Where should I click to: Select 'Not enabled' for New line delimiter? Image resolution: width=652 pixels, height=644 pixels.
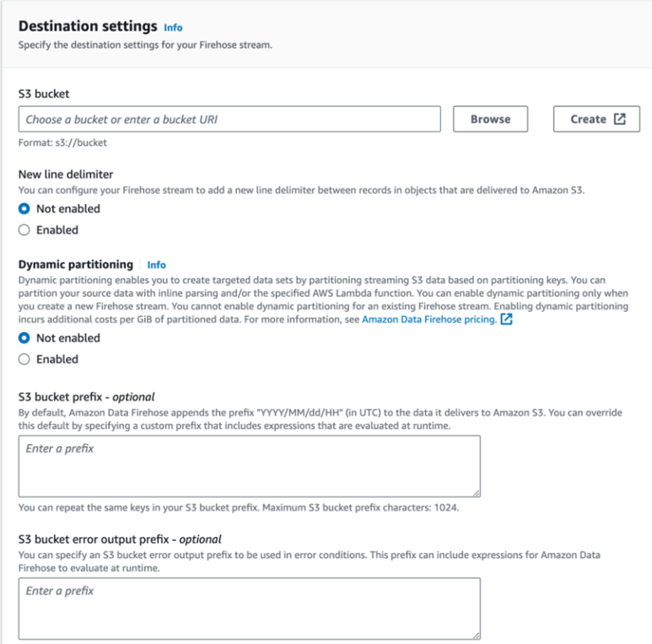pyautogui.click(x=24, y=209)
